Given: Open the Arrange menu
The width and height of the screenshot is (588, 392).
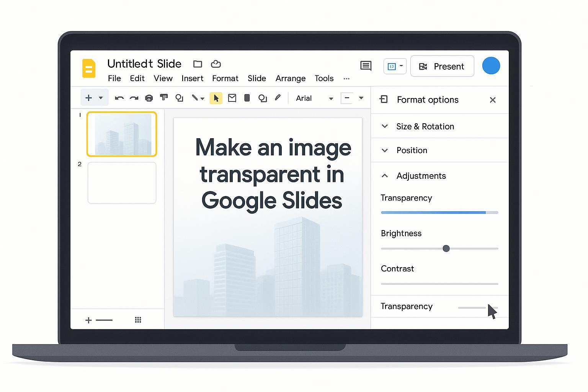Looking at the screenshot, I should point(290,78).
